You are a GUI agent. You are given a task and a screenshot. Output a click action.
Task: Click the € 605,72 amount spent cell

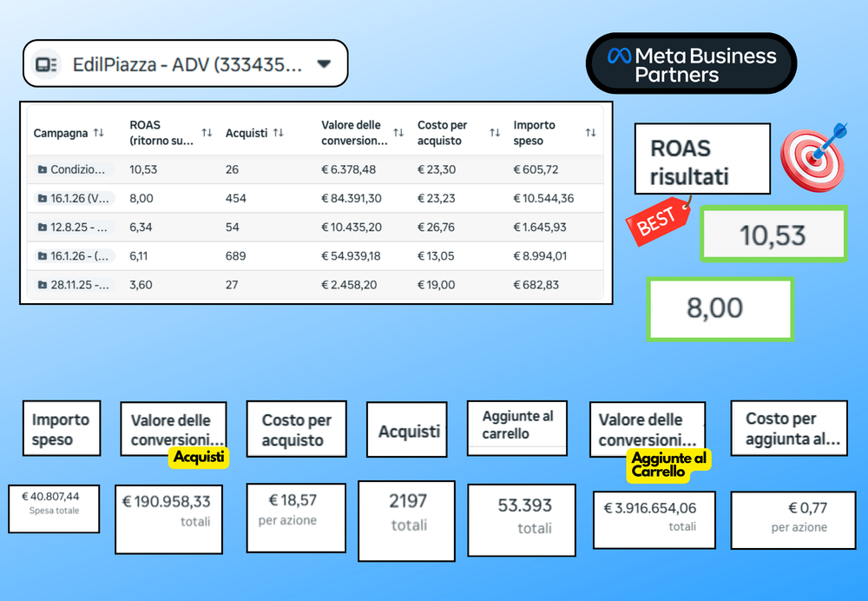click(536, 169)
